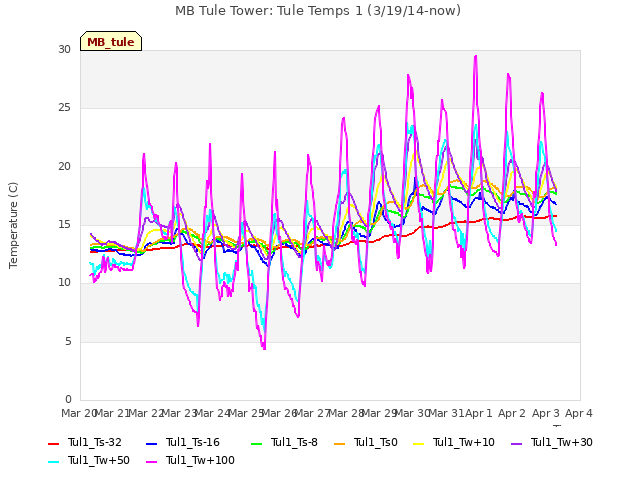Screen dimensions: 640x480
Task: Select the Tul1_Ts-8 legend label
Action: tap(294, 442)
